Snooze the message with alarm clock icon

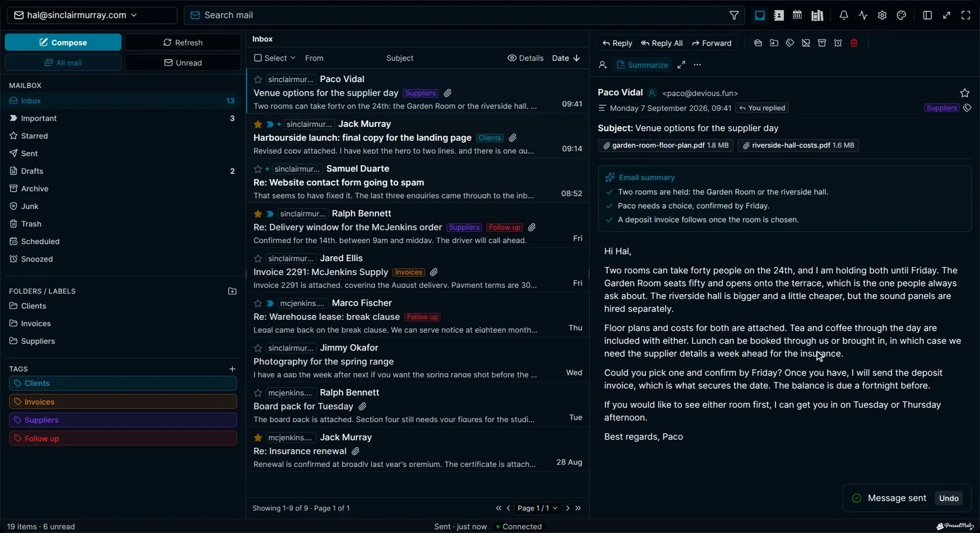838,43
